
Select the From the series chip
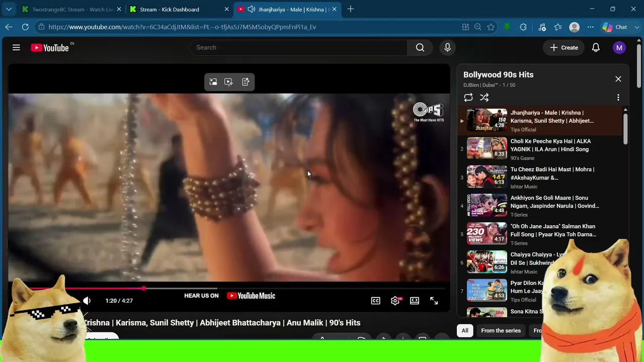tap(501, 330)
